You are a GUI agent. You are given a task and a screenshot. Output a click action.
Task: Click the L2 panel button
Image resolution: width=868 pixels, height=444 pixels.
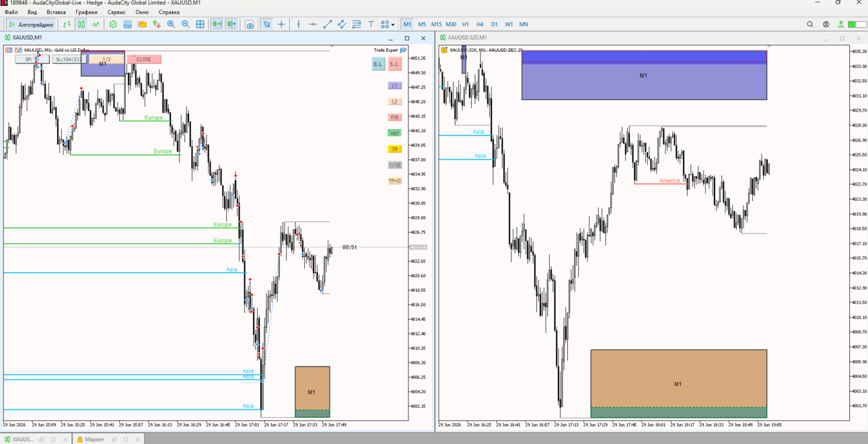point(394,102)
